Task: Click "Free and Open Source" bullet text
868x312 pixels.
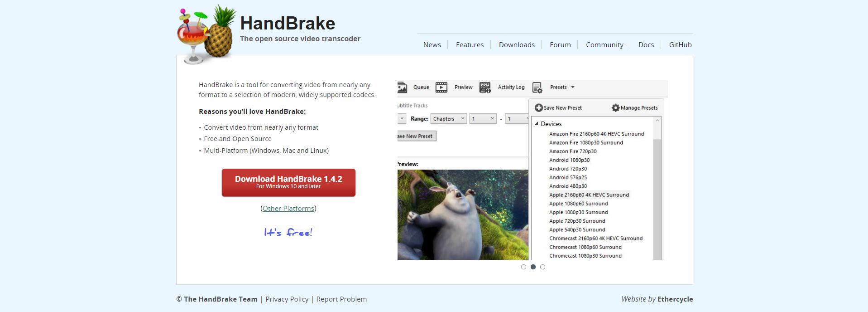Action: coord(238,139)
